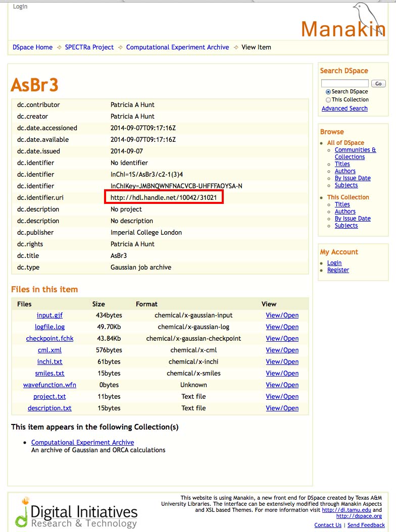Open the checkpoint.fchk file link
Viewport: 396px width, 532px height.
click(49, 339)
